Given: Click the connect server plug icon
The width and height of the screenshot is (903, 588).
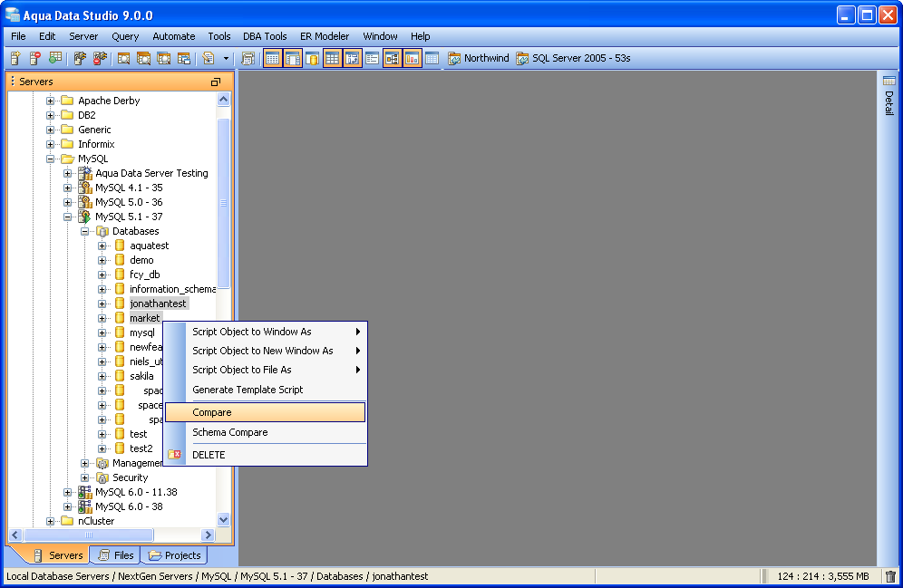Looking at the screenshot, I should [x=80, y=58].
